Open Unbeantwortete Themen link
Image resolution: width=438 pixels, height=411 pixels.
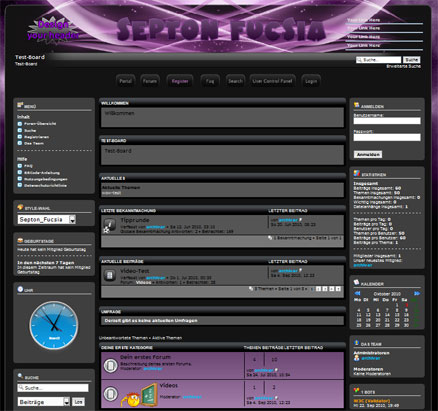point(123,338)
